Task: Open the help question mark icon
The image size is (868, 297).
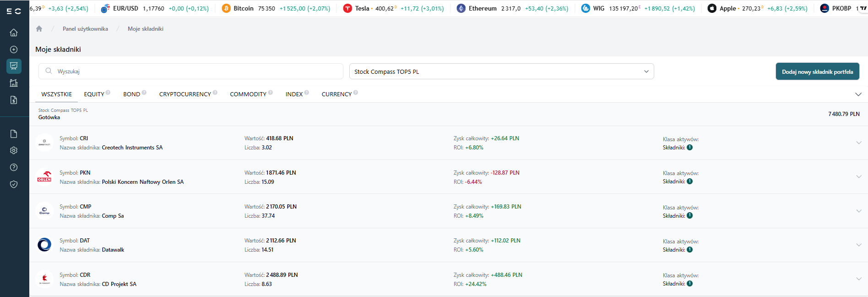Action: pos(14,167)
